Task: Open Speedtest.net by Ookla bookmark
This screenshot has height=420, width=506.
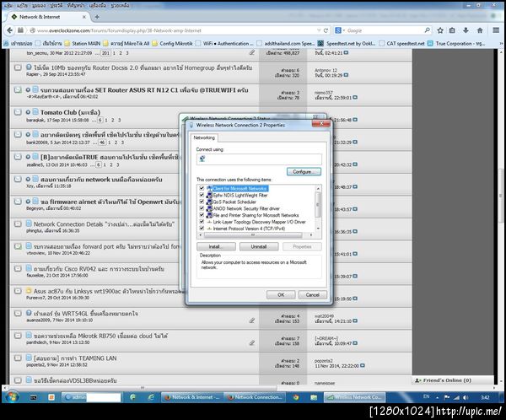Action: click(x=347, y=43)
